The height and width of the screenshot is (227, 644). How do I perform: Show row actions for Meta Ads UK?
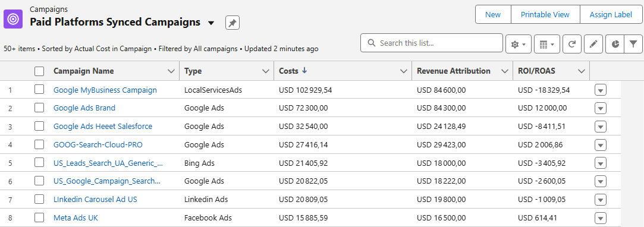coord(601,218)
